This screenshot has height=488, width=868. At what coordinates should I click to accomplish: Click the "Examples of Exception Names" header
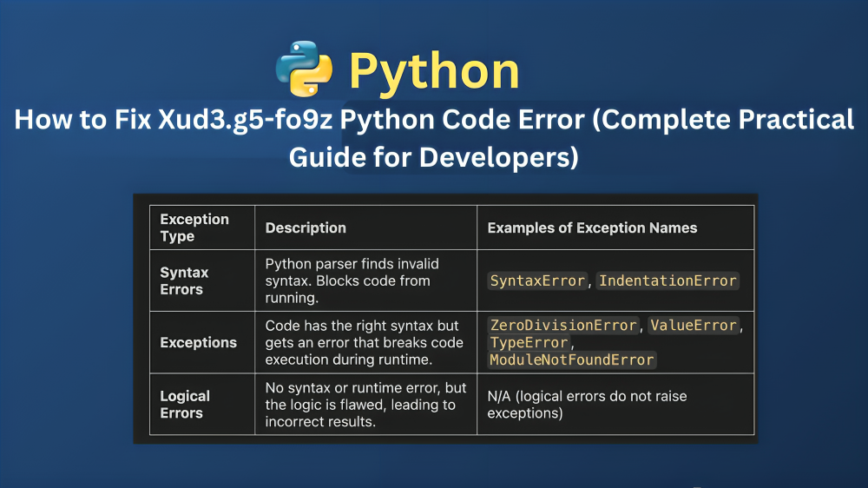(x=592, y=228)
